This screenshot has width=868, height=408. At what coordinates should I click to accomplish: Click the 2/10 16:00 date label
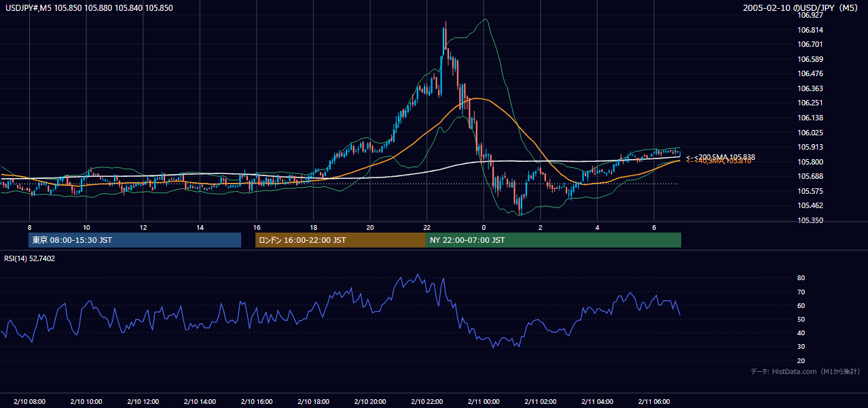[x=257, y=401]
